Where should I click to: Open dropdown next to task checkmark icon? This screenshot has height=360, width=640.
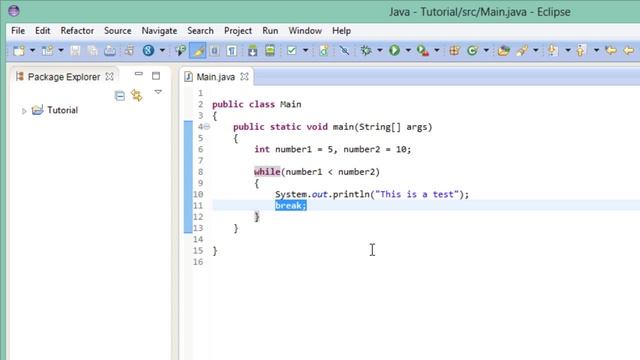[305, 51]
